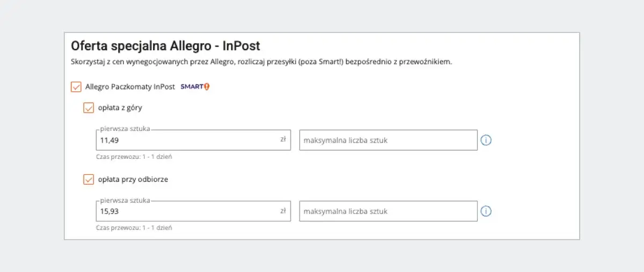
Task: Open info icon for 'opłata z góry' row
Action: coord(486,141)
